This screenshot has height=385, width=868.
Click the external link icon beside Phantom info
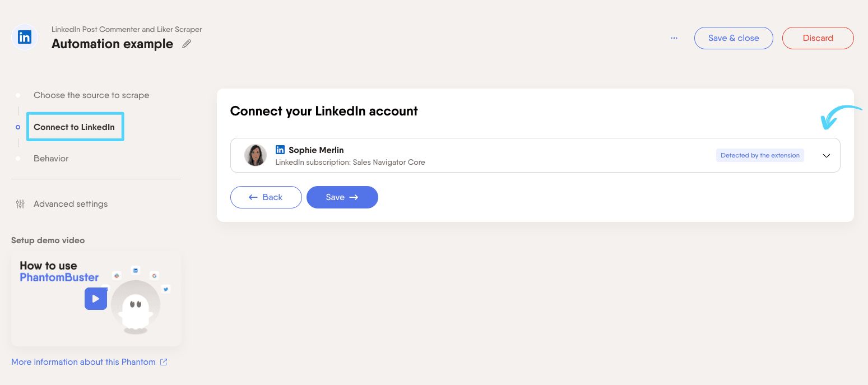pyautogui.click(x=163, y=361)
